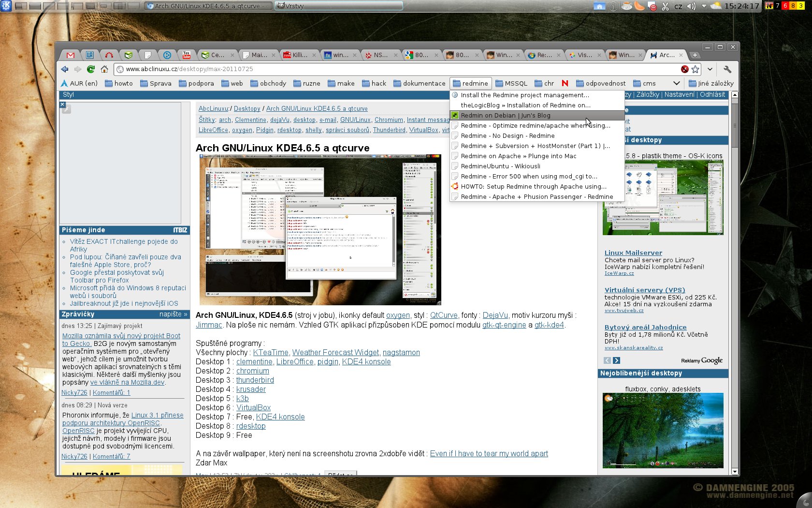Viewport: 812px width, 508px height.
Task: Click the nagstamon status N icon
Action: [x=769, y=6]
